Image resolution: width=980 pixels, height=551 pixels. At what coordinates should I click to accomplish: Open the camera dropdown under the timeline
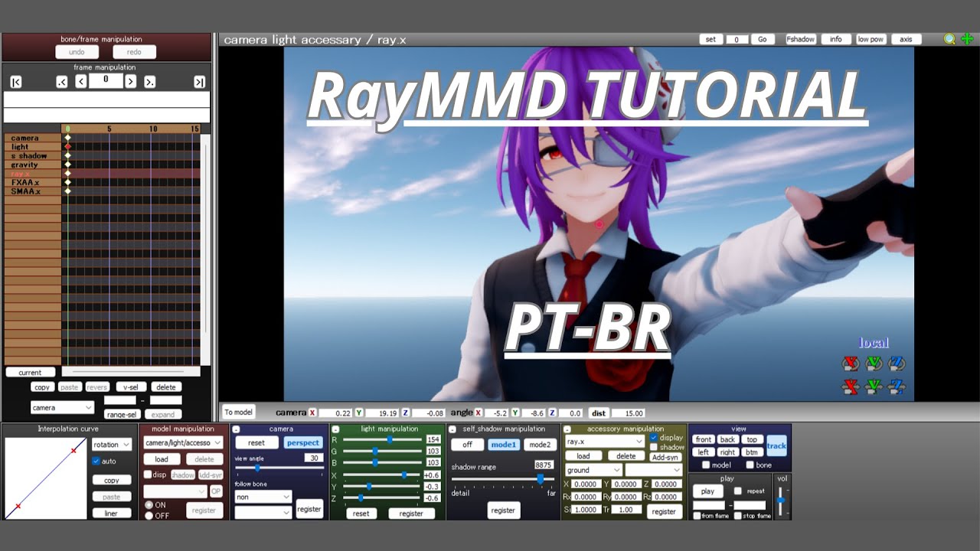[x=63, y=408]
